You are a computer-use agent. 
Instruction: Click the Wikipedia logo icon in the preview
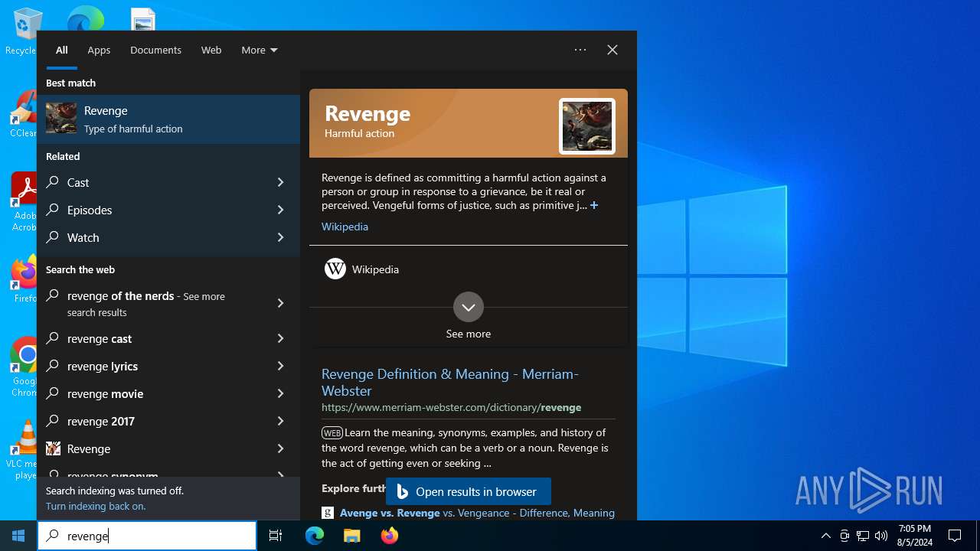click(x=335, y=269)
